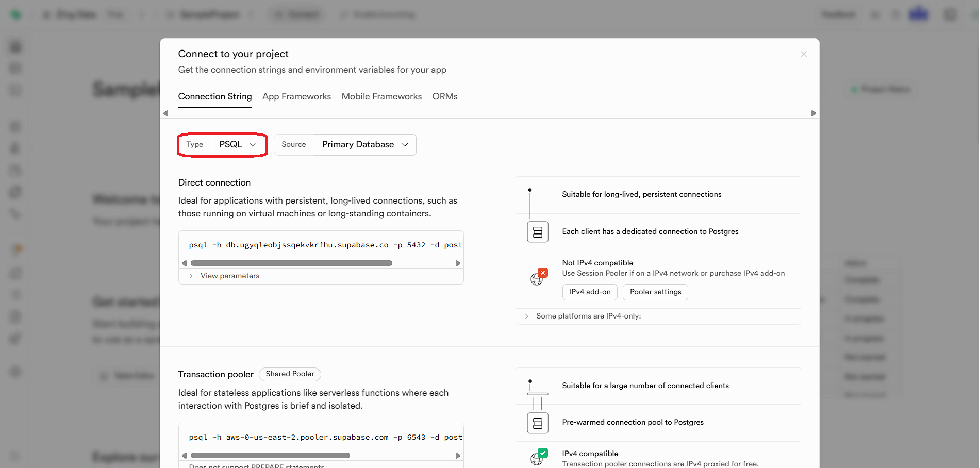Viewport: 980px width, 468px height.
Task: Click the Direct connection heading
Action: point(214,182)
